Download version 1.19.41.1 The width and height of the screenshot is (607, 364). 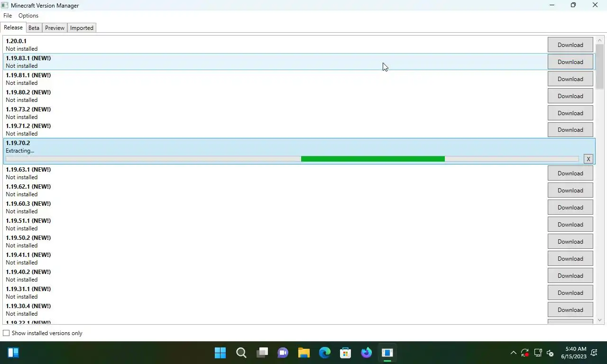(570, 259)
